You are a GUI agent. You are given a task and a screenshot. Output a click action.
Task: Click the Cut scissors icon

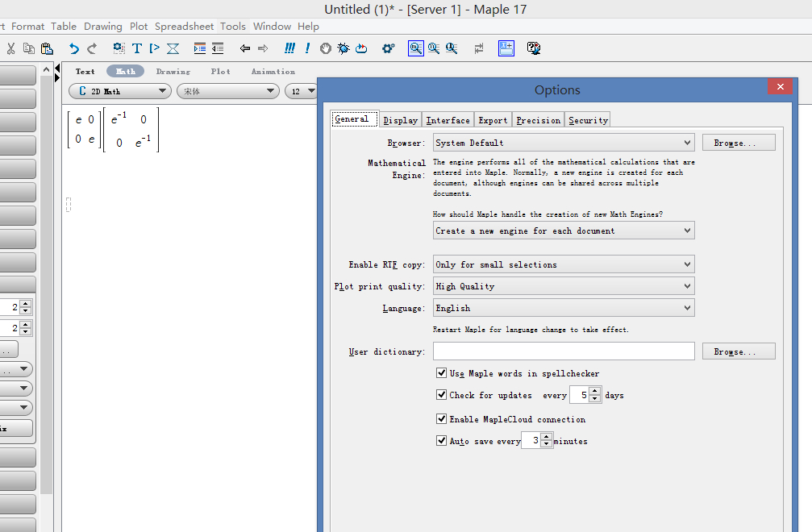tap(11, 48)
